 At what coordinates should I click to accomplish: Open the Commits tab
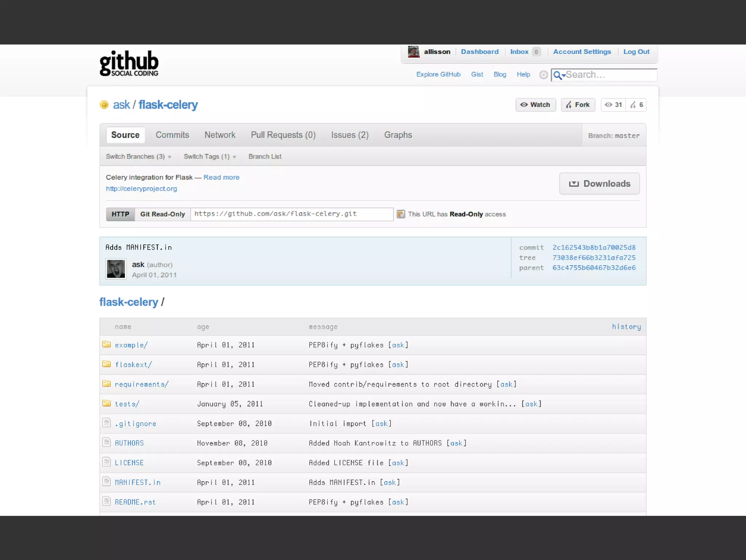click(172, 135)
